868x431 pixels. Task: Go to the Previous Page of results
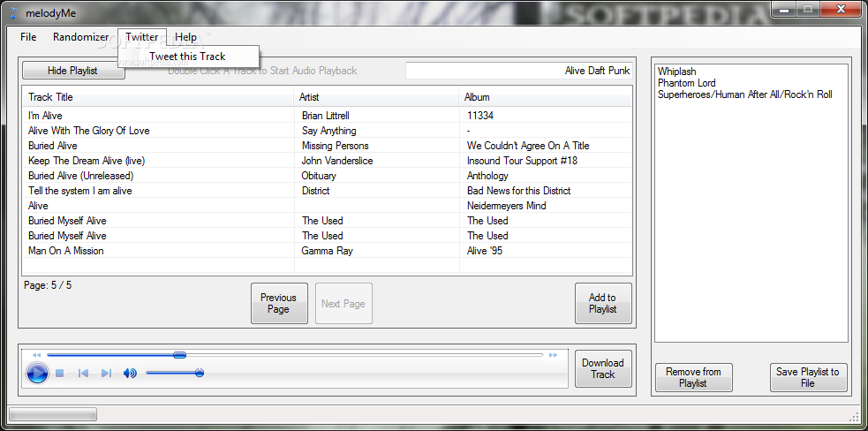pyautogui.click(x=278, y=303)
